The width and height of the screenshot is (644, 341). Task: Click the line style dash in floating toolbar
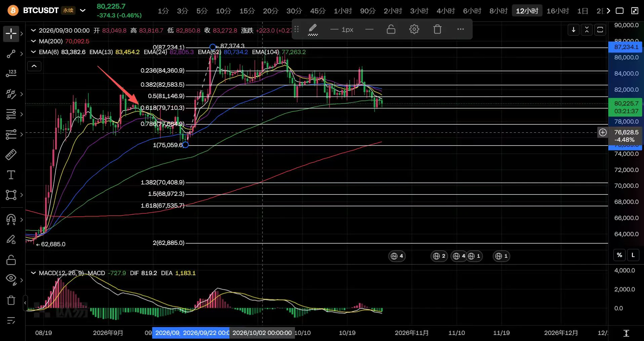point(369,30)
